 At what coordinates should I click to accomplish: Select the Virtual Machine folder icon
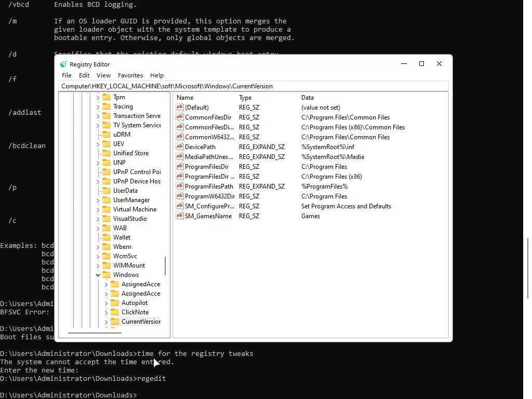pos(107,209)
